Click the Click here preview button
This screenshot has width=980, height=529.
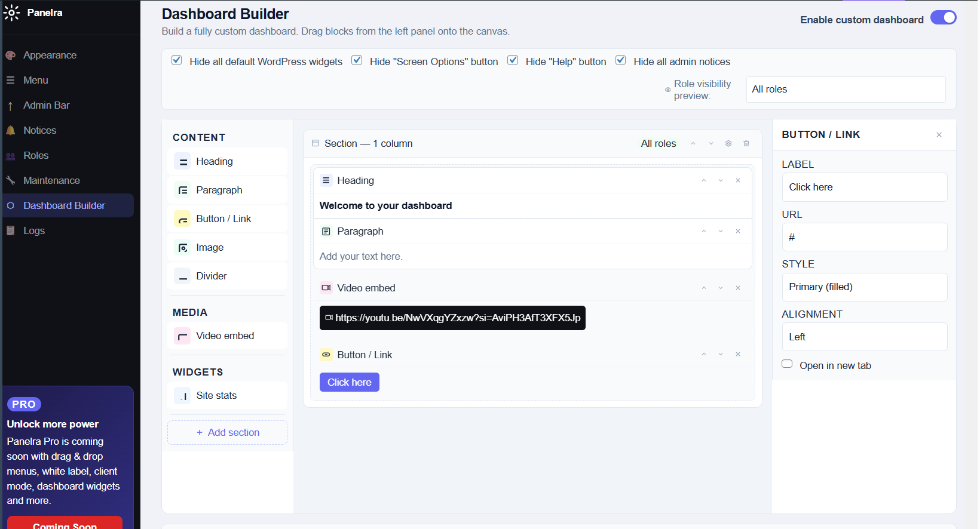pyautogui.click(x=350, y=382)
